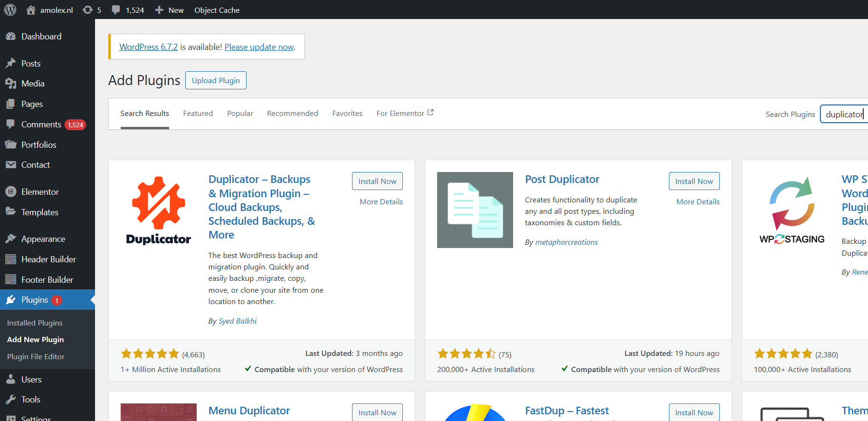868x421 pixels.
Task: Install the Menu Duplicator plugin
Action: point(377,412)
